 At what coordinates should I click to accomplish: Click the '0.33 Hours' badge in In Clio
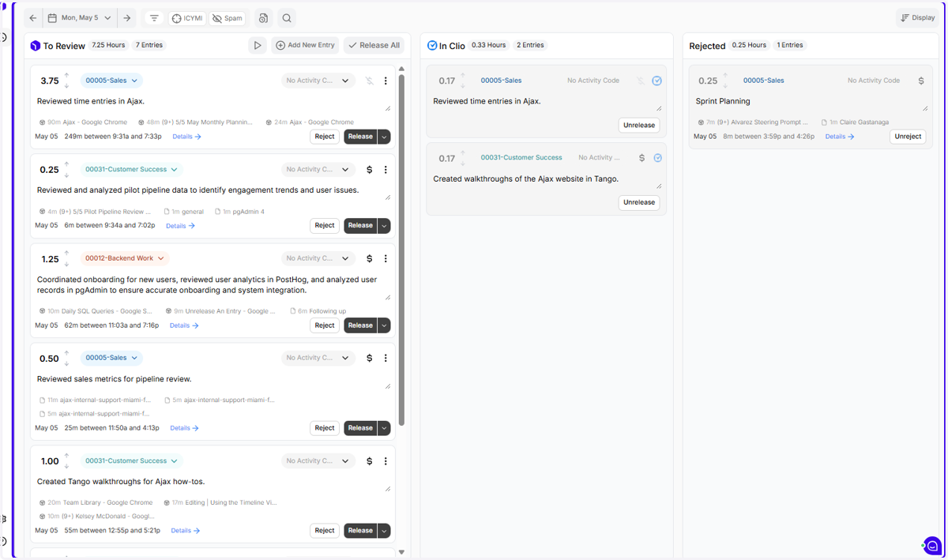click(488, 45)
